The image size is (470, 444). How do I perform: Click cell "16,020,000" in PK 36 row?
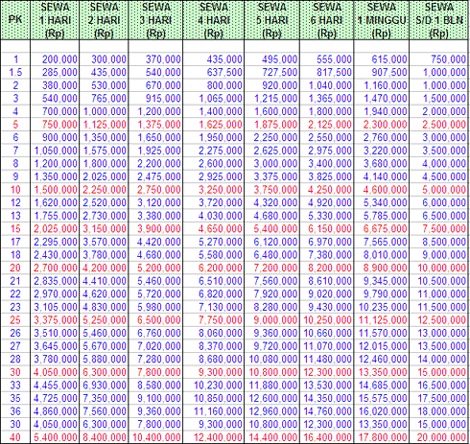(x=382, y=411)
